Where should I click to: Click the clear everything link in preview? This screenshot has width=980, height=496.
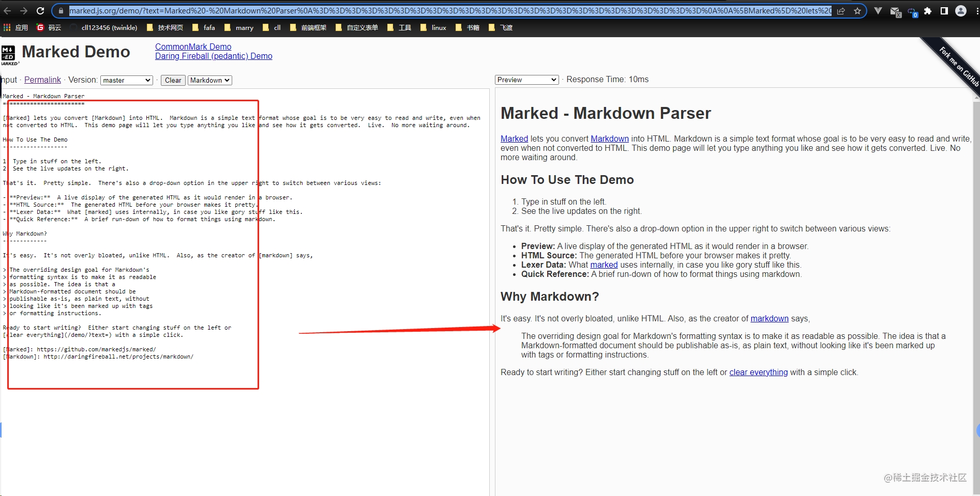758,372
